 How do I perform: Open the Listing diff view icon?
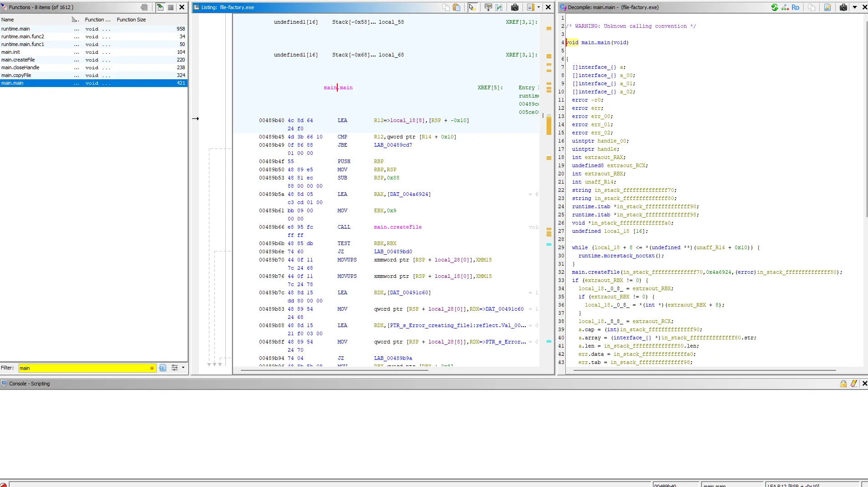click(499, 7)
